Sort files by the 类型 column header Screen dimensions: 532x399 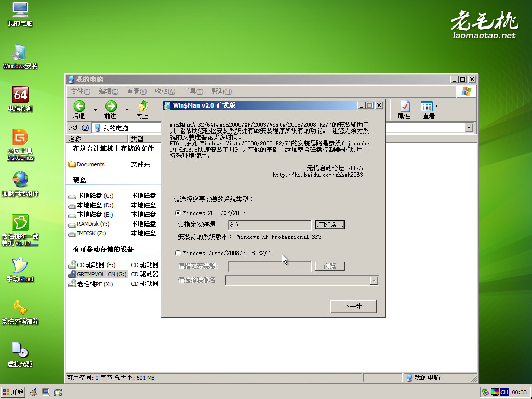[144, 139]
